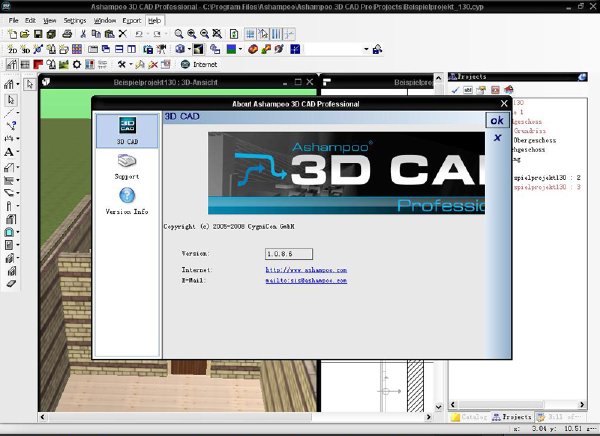Open the View menu
Screen dimensions: 600x436
pyautogui.click(x=49, y=20)
